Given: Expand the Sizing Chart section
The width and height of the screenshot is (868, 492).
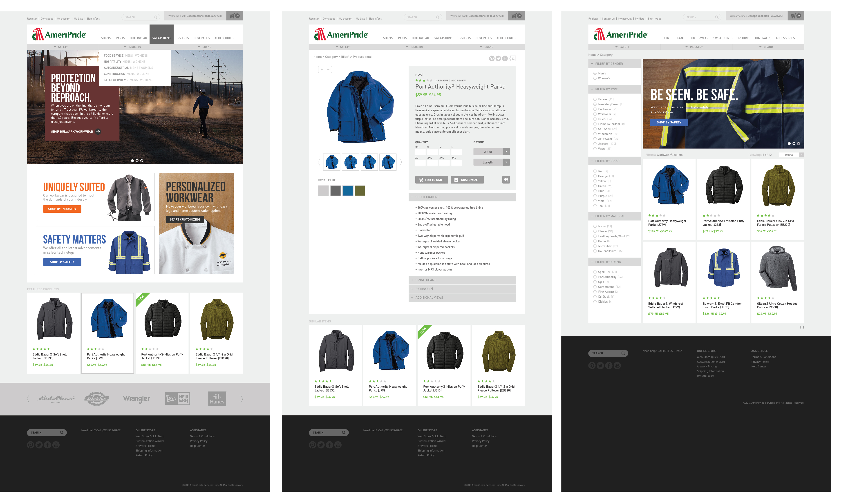Looking at the screenshot, I should tap(462, 280).
